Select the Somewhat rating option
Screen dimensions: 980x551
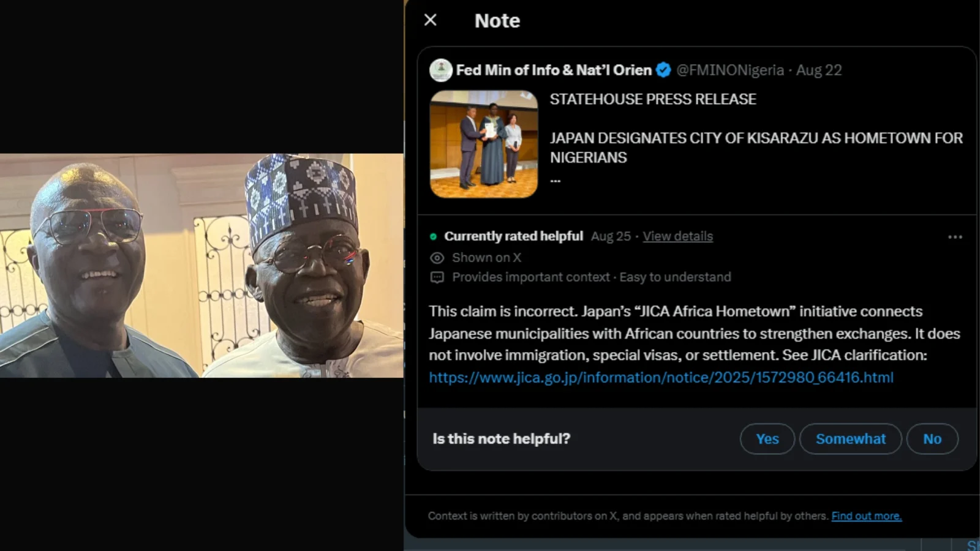tap(850, 438)
